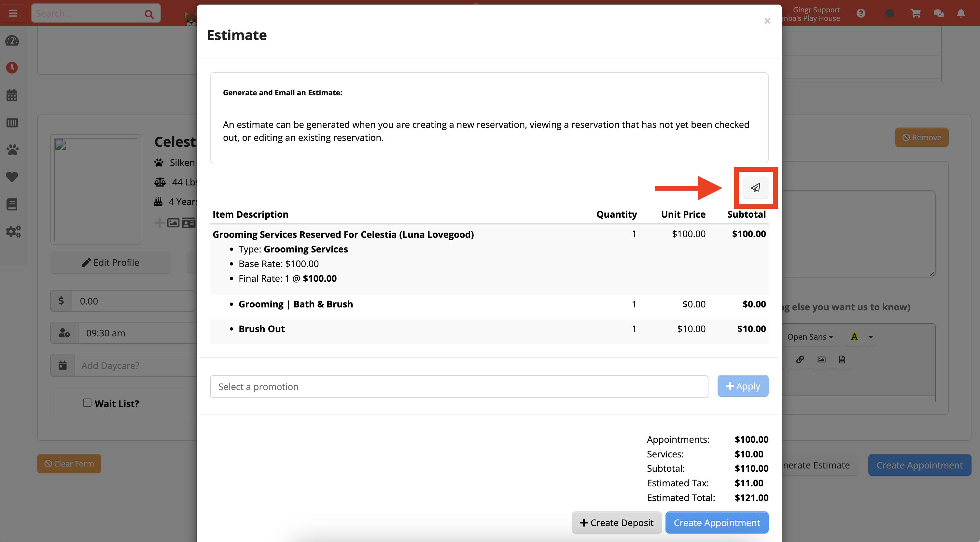Open the dashboard gauge icon in sidebar
This screenshot has width=980, height=542.
click(x=12, y=41)
